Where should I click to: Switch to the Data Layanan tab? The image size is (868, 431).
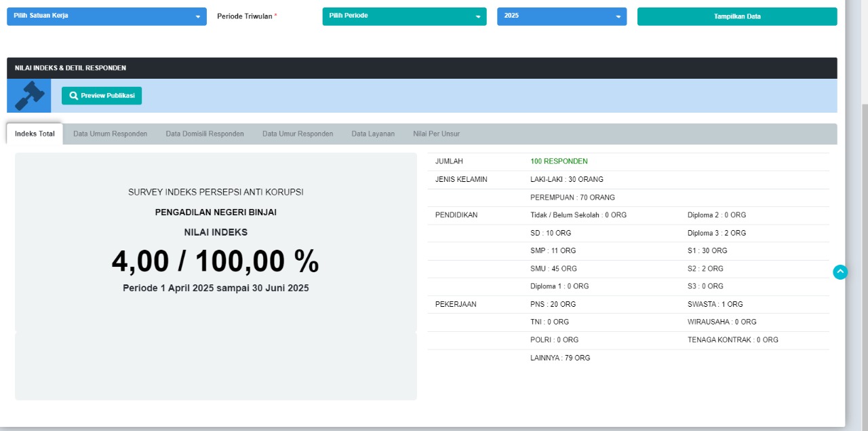(x=373, y=134)
